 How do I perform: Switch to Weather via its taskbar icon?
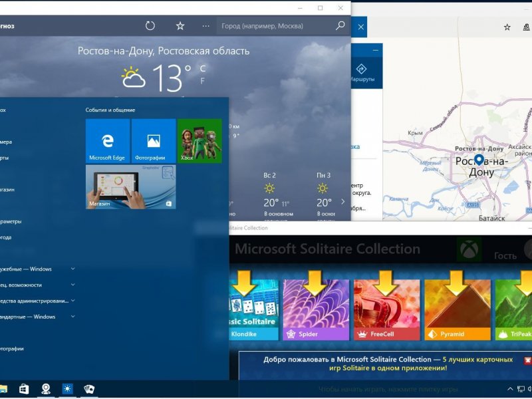tap(68, 389)
